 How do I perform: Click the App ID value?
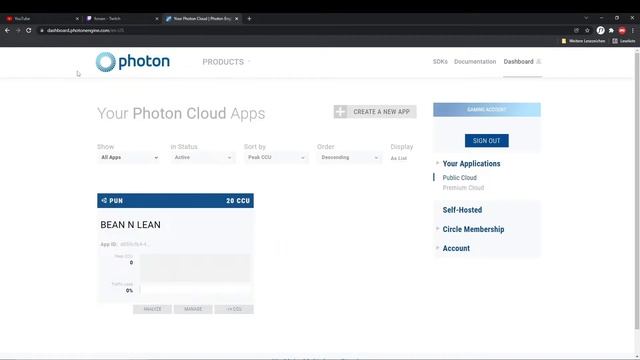tap(134, 244)
